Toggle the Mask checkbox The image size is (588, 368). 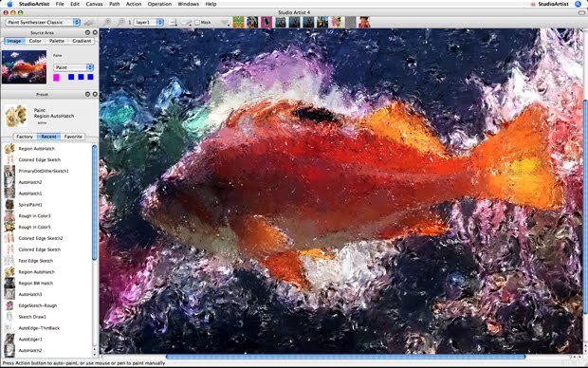pos(197,23)
